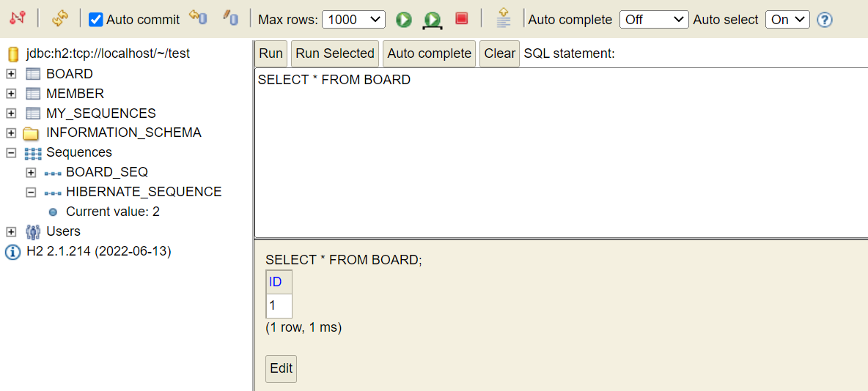Open the Command history icon
Viewport: 868px width, 391px height.
(x=503, y=18)
